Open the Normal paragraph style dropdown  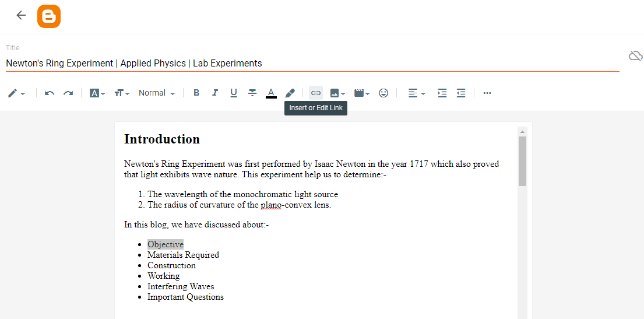157,93
